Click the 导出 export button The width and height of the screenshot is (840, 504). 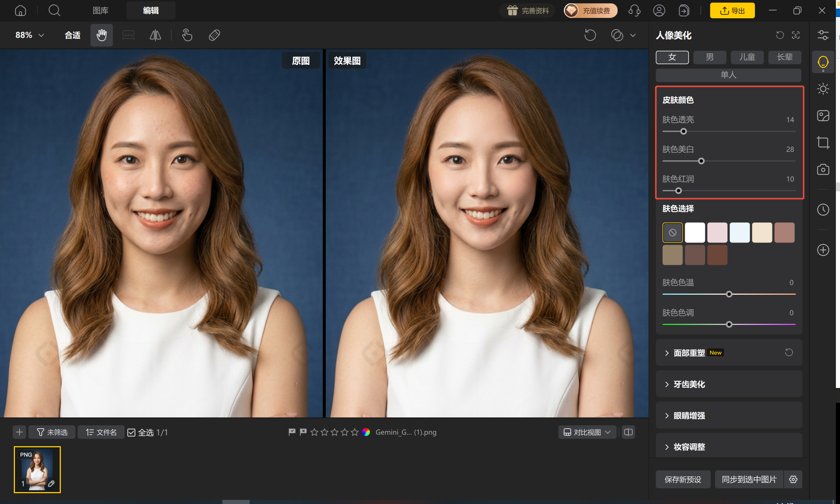732,10
